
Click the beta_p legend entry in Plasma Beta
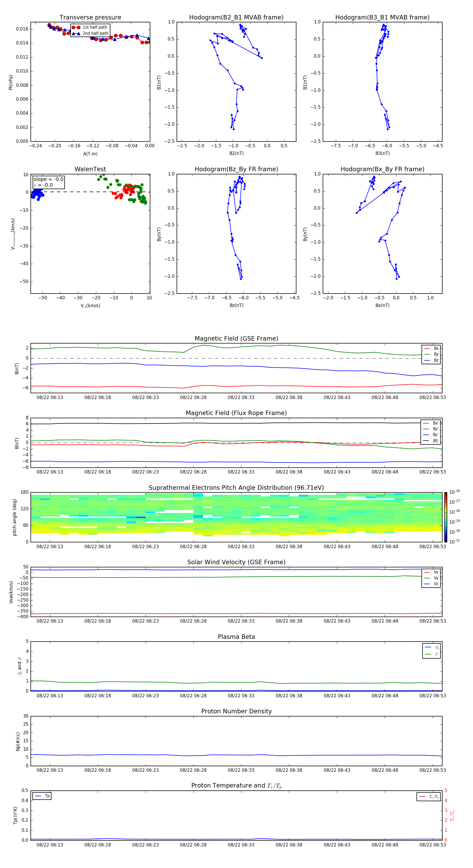[432, 647]
